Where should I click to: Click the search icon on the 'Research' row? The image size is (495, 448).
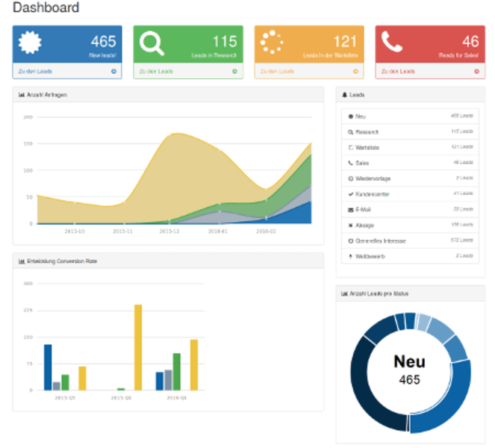point(350,132)
